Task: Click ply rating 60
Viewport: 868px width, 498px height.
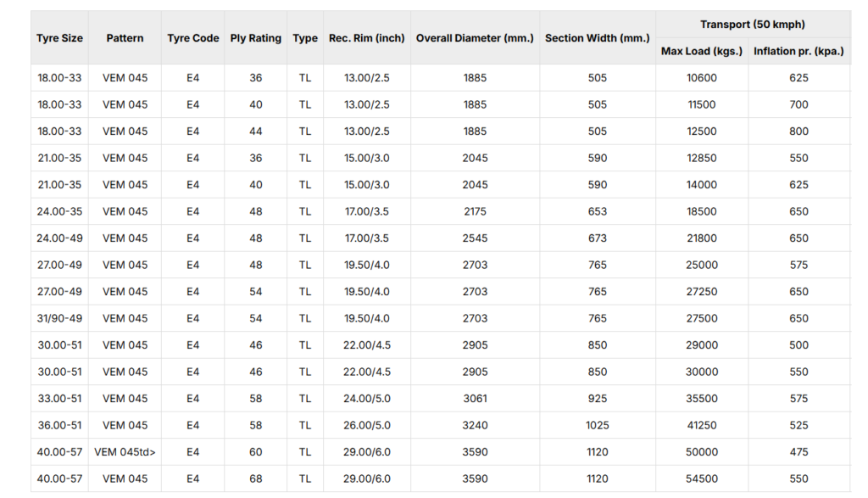Action: [x=256, y=452]
